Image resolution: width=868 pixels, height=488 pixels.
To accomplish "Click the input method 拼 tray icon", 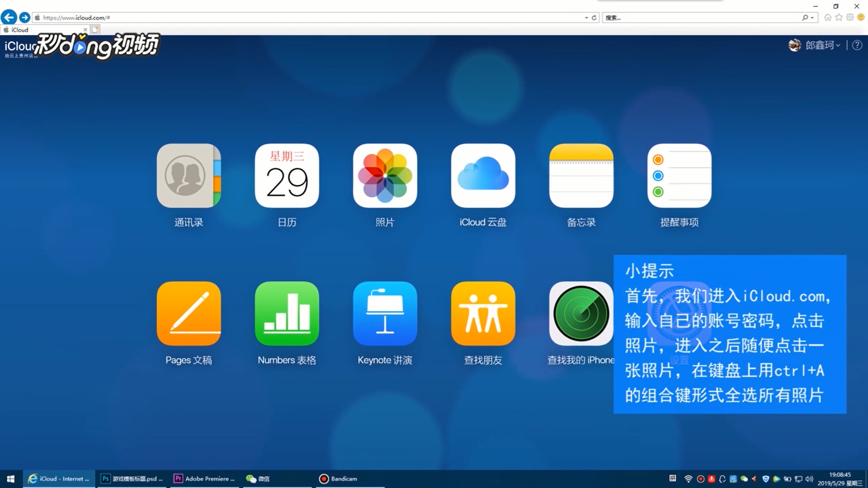I will (673, 478).
